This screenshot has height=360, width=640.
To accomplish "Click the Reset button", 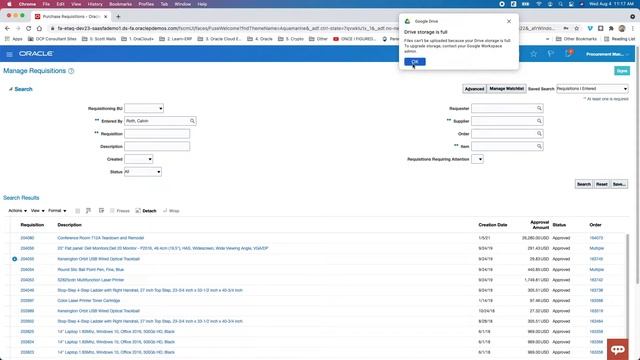I will (602, 184).
